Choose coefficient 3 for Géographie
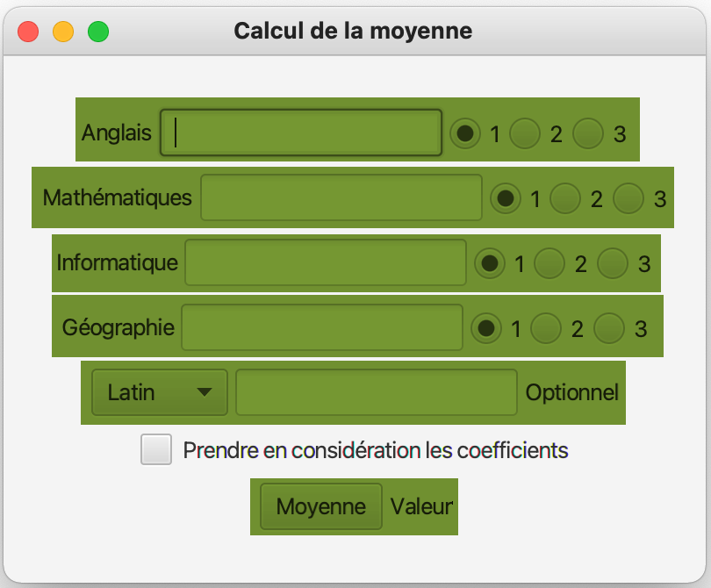Image resolution: width=711 pixels, height=588 pixels. [609, 328]
